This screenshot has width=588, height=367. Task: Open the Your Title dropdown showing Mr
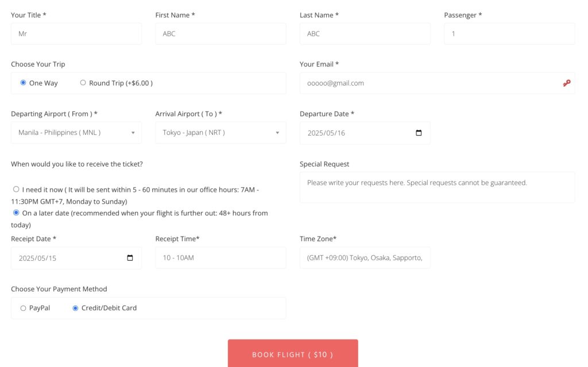[x=76, y=34]
